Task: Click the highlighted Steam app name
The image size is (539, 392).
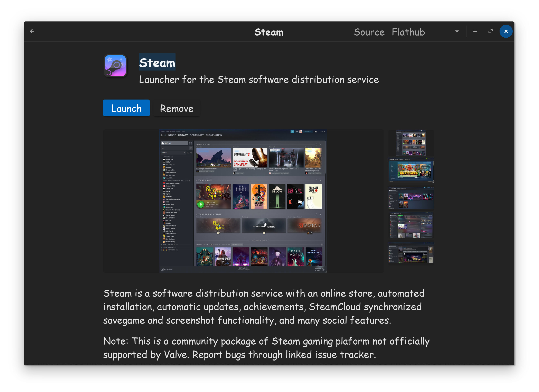Action: click(x=157, y=63)
